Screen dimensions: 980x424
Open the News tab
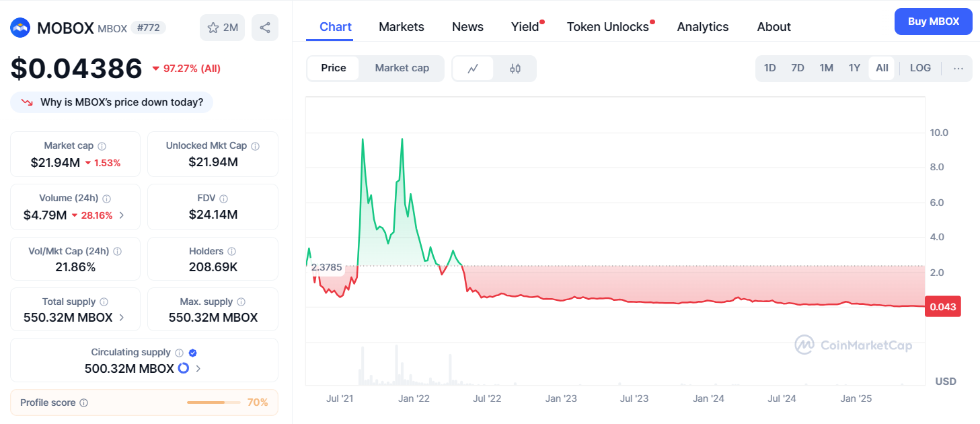(467, 27)
